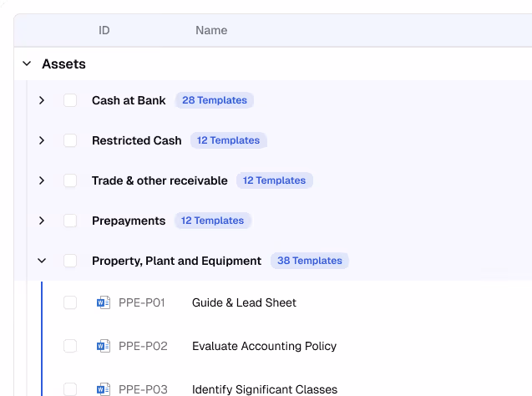Tick the checkbox for Identify Significant Classes
This screenshot has width=532, height=396.
pos(70,389)
